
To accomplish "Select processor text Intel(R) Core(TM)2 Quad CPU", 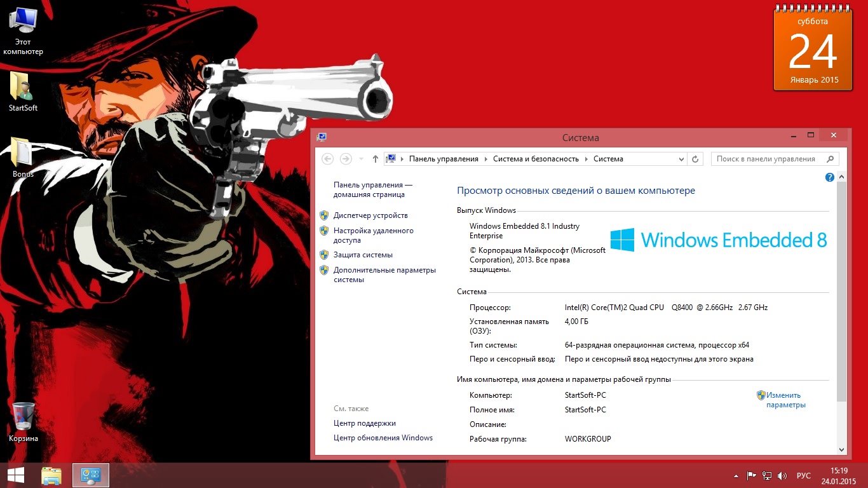I will [x=614, y=308].
